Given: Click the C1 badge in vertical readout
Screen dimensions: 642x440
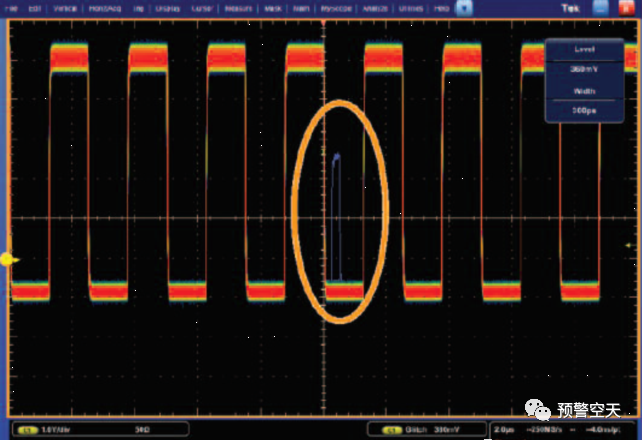Looking at the screenshot, I should (28, 430).
